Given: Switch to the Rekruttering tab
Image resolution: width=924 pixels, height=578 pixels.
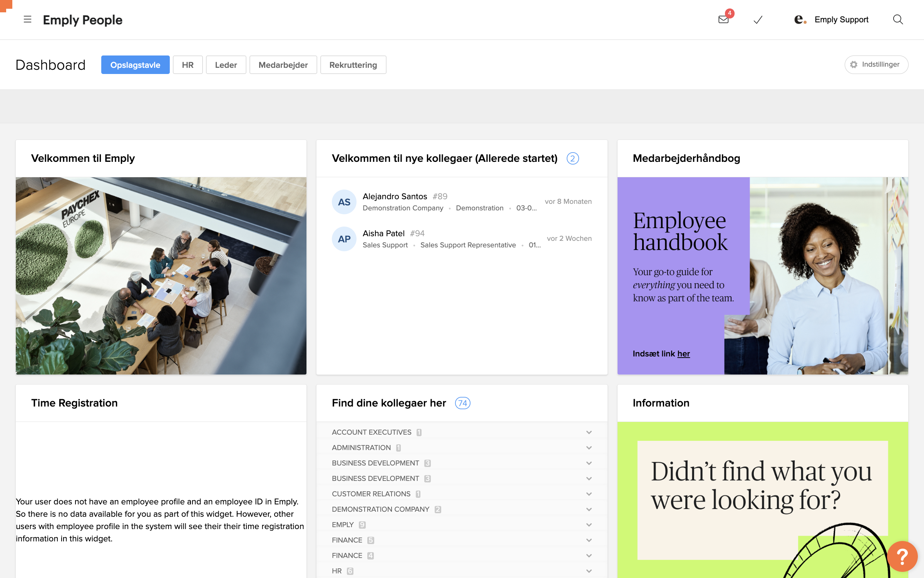Looking at the screenshot, I should (353, 65).
